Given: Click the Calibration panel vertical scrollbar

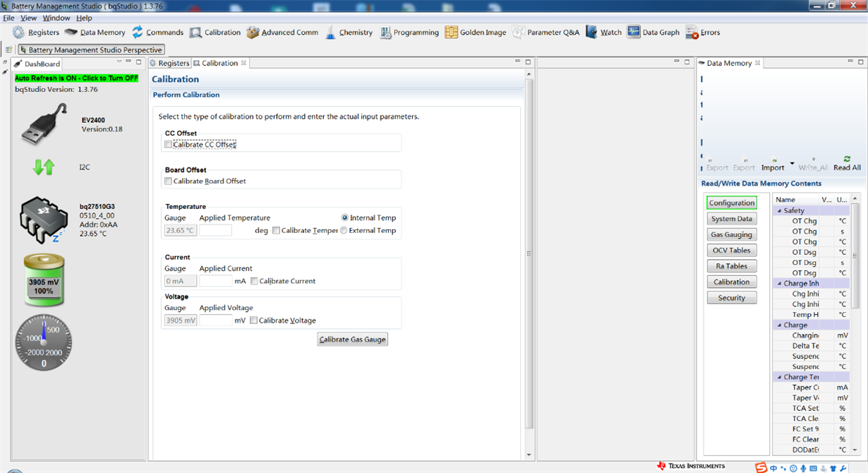Looking at the screenshot, I should click(529, 254).
